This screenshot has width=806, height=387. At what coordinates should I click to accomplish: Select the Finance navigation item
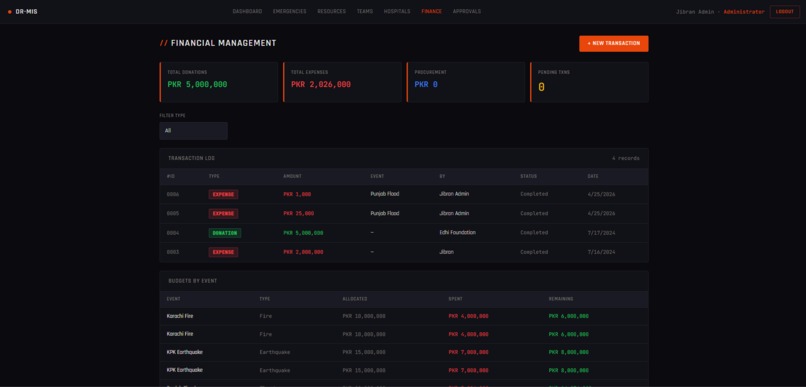(x=431, y=11)
